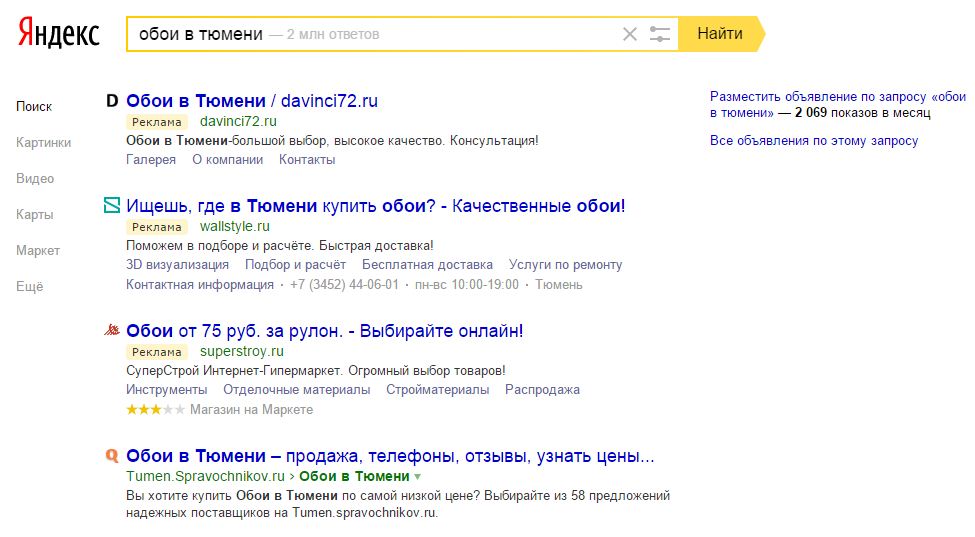Click 'Обои в Тюмени' breadcrumb in green URL

pos(354,477)
